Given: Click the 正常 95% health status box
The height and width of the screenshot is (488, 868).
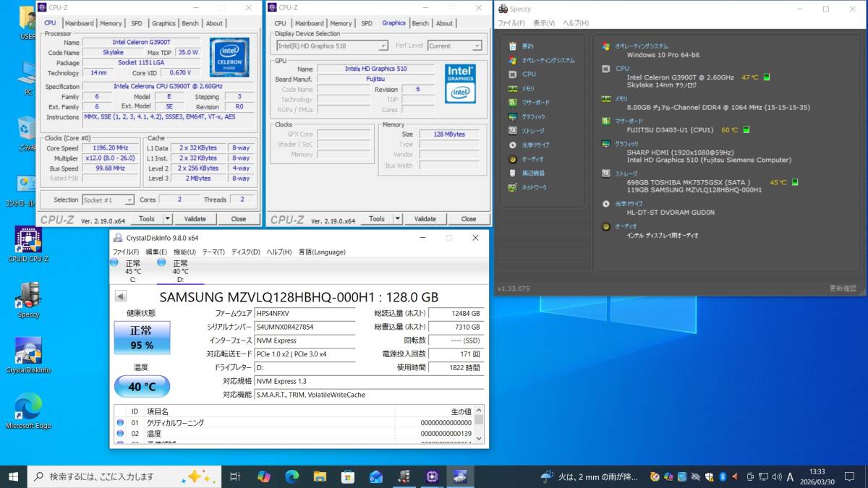Looking at the screenshot, I should tap(142, 338).
